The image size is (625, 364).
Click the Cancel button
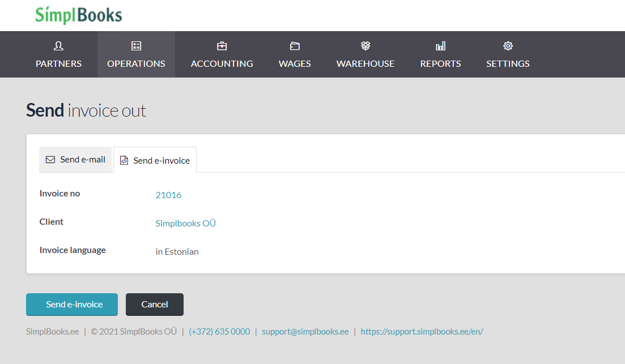[x=155, y=305]
